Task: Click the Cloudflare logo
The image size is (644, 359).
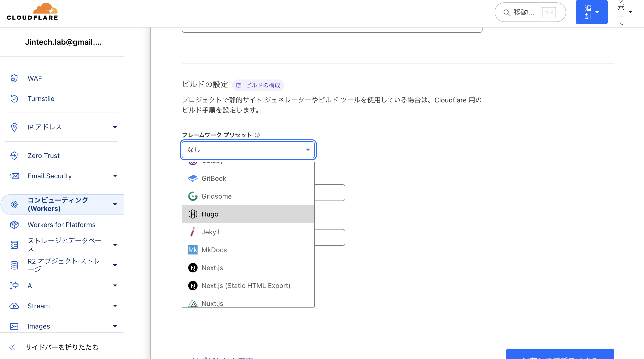Action: point(32,12)
